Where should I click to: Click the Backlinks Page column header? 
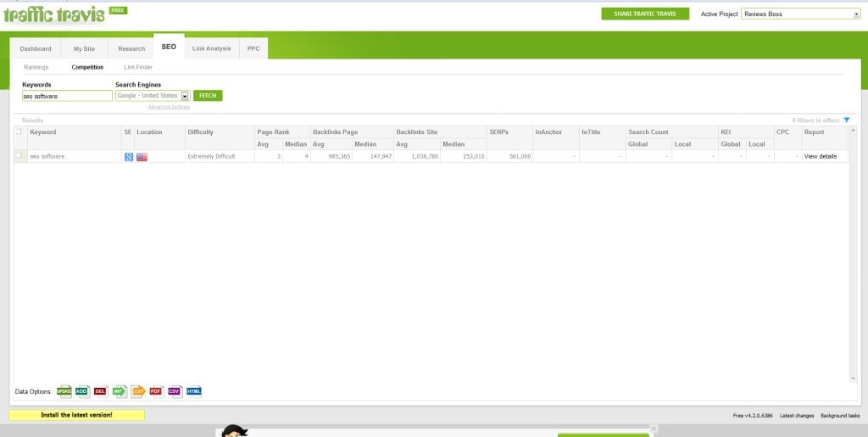click(x=335, y=132)
